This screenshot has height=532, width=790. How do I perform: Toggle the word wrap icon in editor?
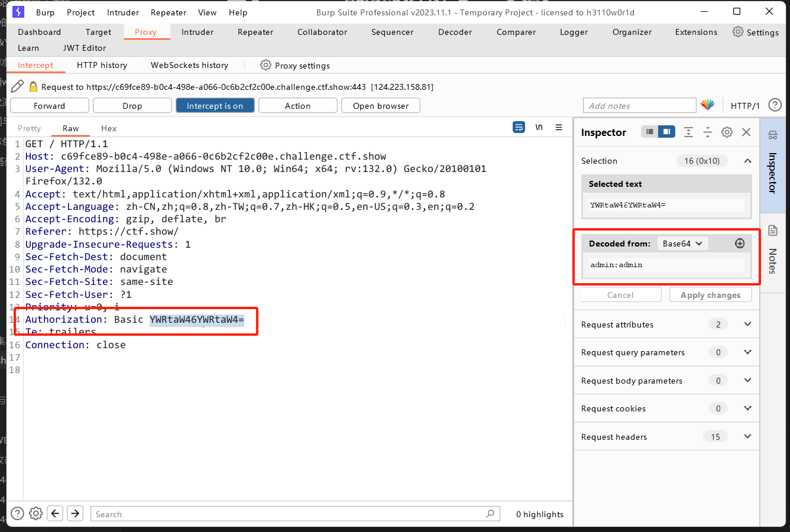519,127
